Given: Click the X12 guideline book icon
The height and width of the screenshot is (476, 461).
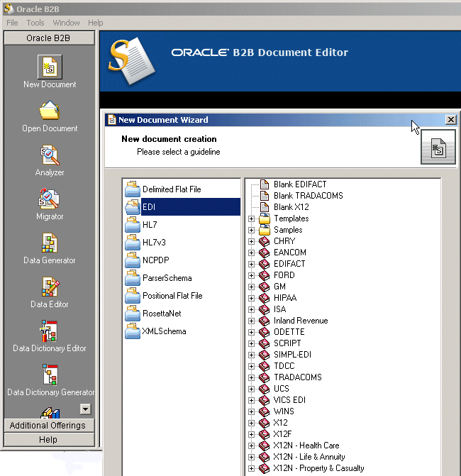Looking at the screenshot, I should coord(264,423).
